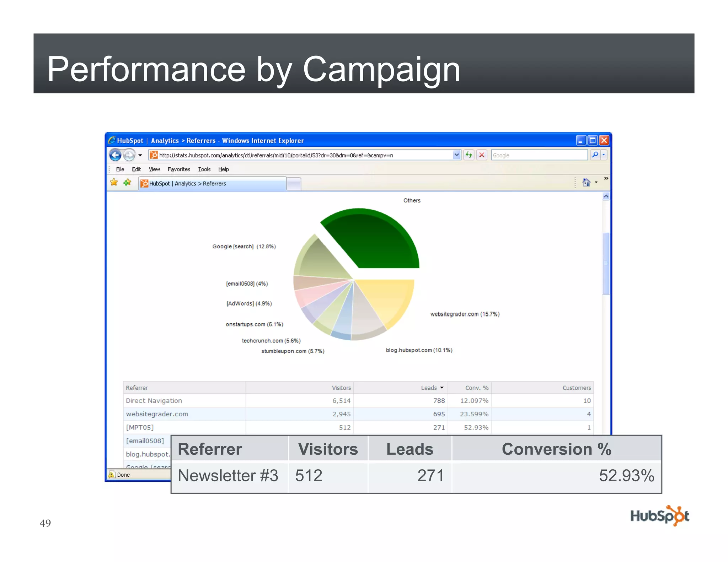Click the Add to Favorites icon
Viewport: 728px width, 562px height.
click(127, 183)
